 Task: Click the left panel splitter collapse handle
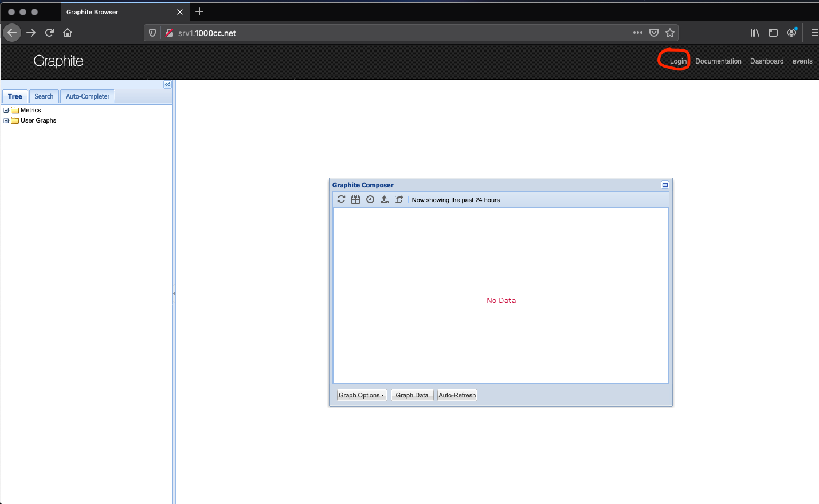click(174, 293)
